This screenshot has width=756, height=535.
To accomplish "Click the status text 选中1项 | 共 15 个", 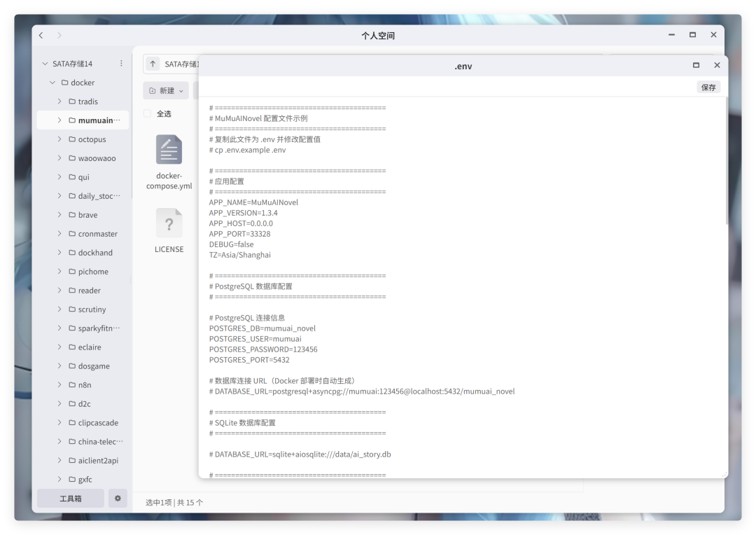I will (174, 503).
